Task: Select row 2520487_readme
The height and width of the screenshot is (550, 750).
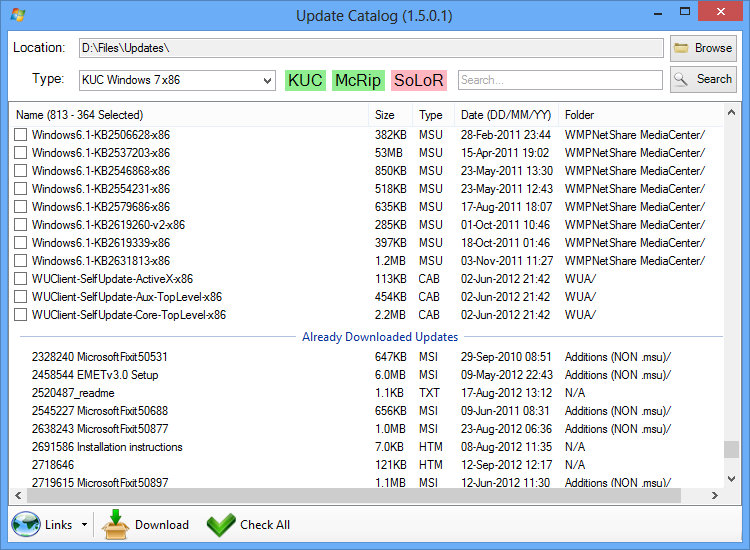Action: pos(366,393)
